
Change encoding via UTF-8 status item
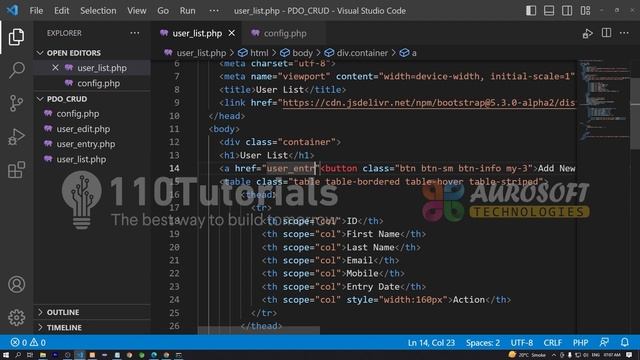522,342
